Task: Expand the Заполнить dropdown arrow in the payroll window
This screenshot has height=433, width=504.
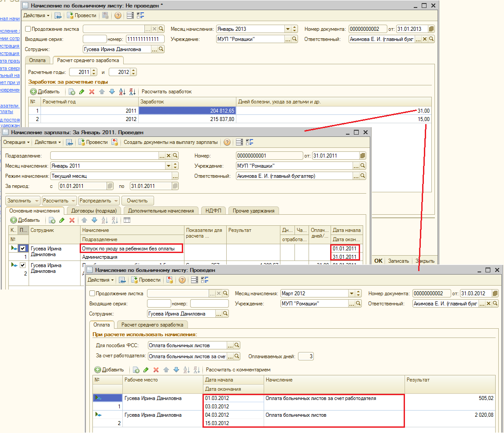Action: pyautogui.click(x=37, y=200)
